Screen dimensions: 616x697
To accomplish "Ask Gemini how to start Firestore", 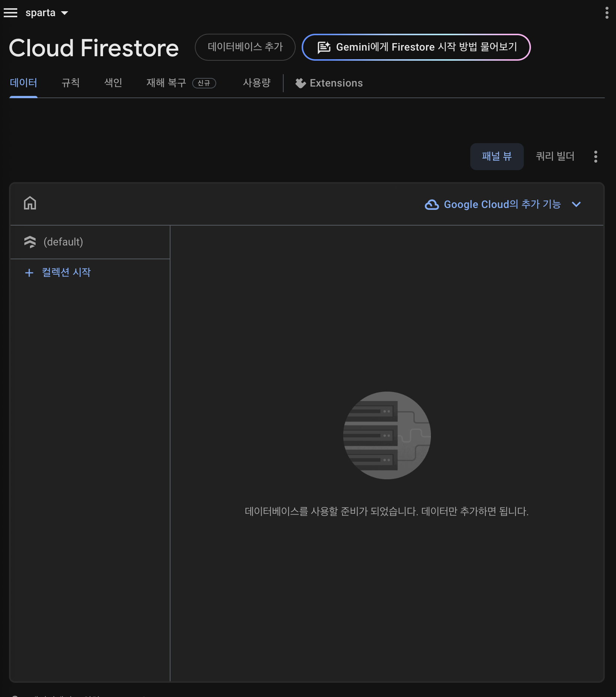I will point(416,47).
